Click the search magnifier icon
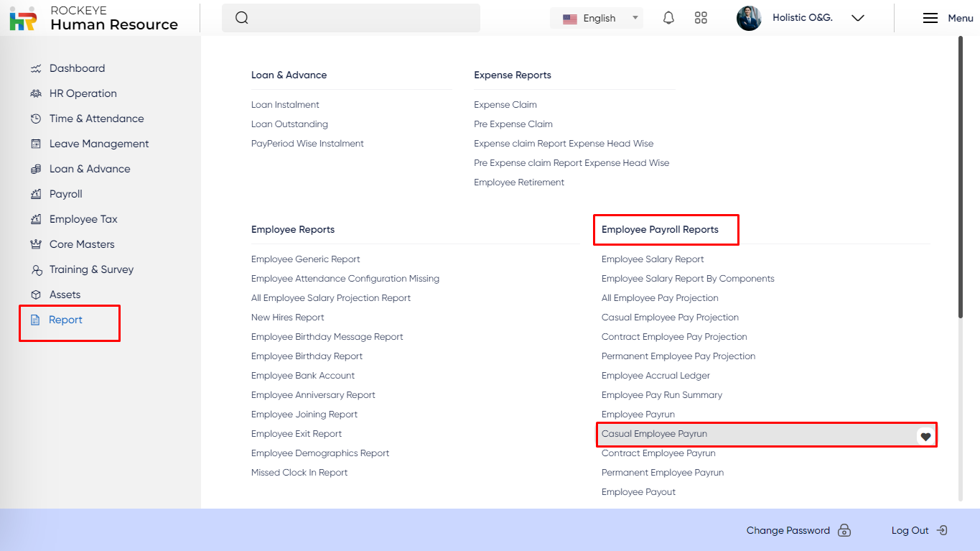 click(242, 18)
